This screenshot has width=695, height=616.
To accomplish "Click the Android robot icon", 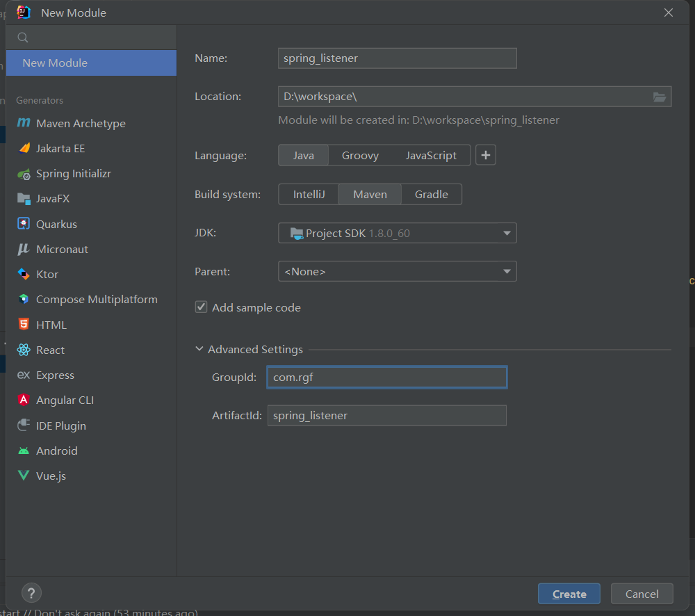I will tap(24, 451).
